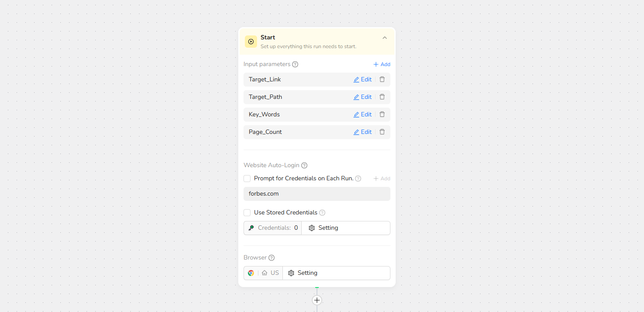Delete the Page_Count parameter
This screenshot has height=312, width=644.
[x=382, y=132]
